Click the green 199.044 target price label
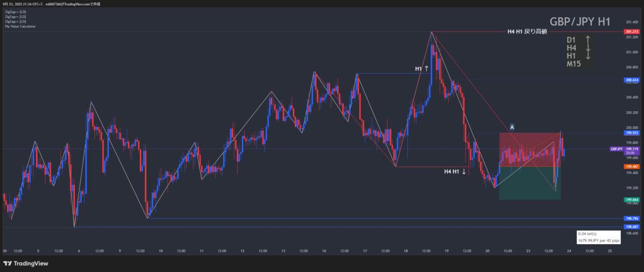 coord(631,200)
